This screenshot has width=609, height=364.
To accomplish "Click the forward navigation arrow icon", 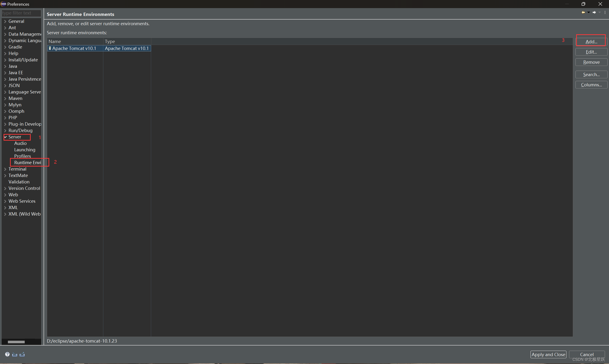I will click(594, 12).
